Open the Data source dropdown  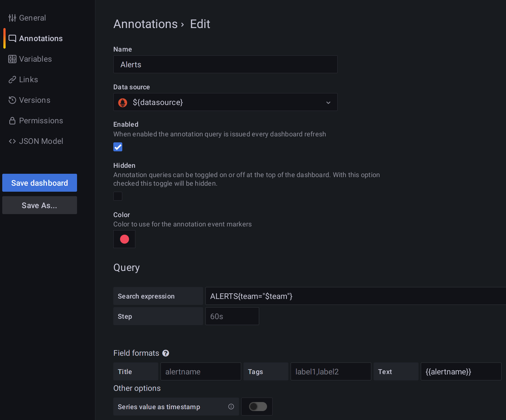pyautogui.click(x=328, y=102)
